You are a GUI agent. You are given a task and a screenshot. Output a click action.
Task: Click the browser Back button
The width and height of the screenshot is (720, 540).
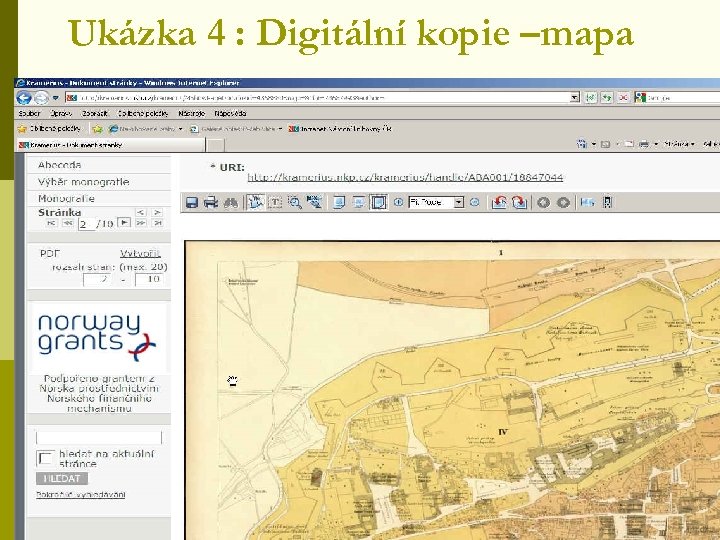(x=24, y=97)
